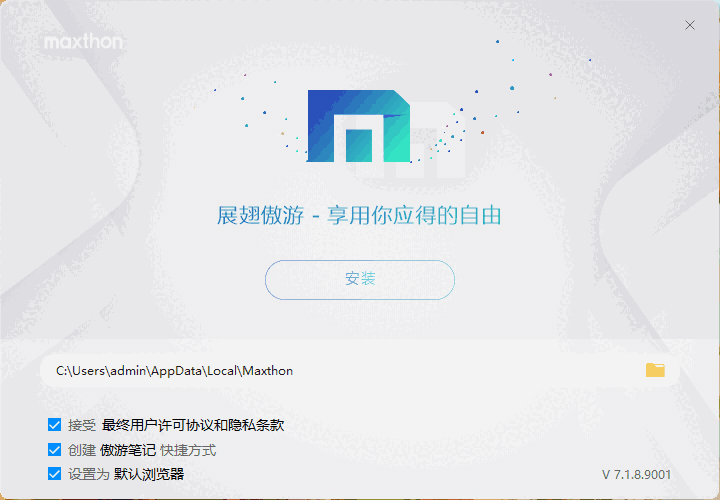The height and width of the screenshot is (500, 720).
Task: Open the folder browse icon for install path
Action: coord(655,370)
